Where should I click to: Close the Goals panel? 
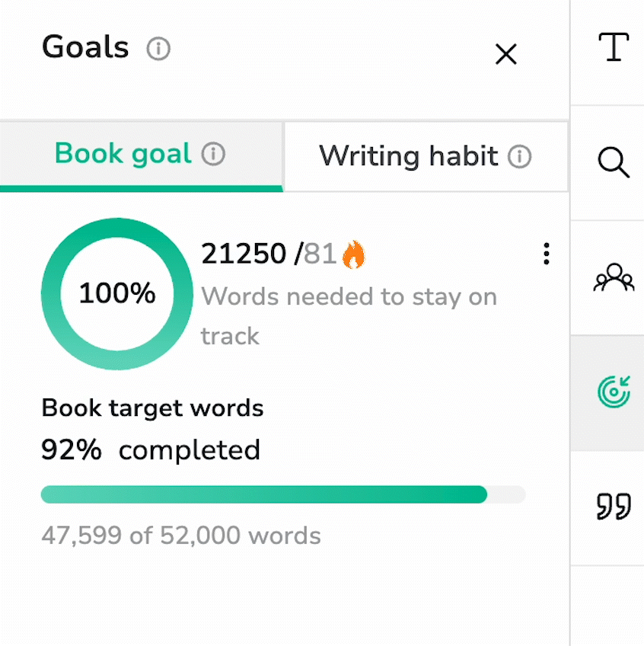[505, 54]
